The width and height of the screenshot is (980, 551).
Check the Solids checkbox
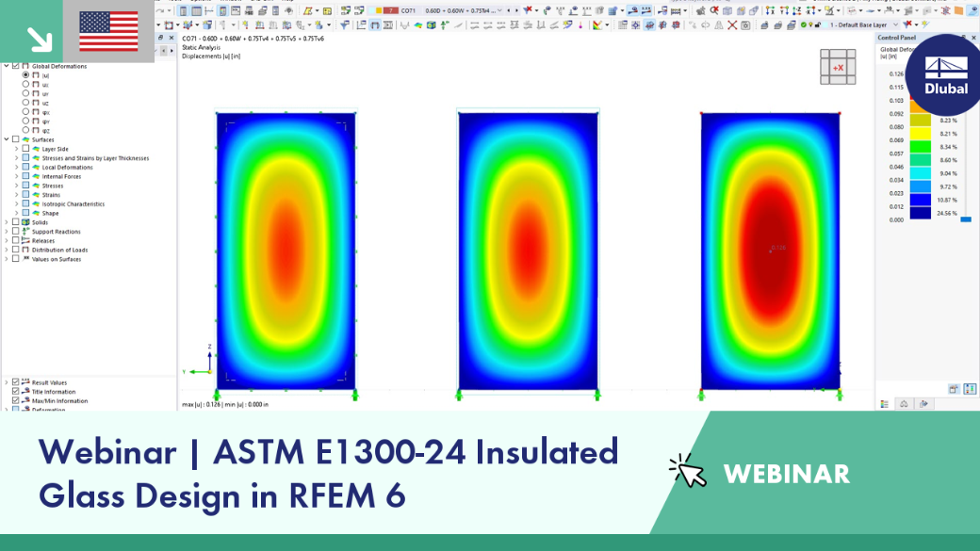pyautogui.click(x=16, y=221)
